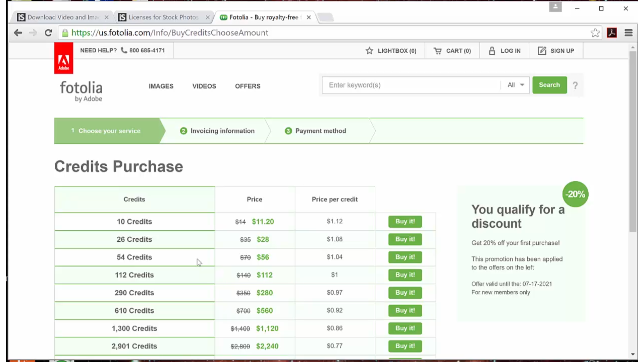The width and height of the screenshot is (644, 362).
Task: Buy it for 10 Credits
Action: point(405,222)
